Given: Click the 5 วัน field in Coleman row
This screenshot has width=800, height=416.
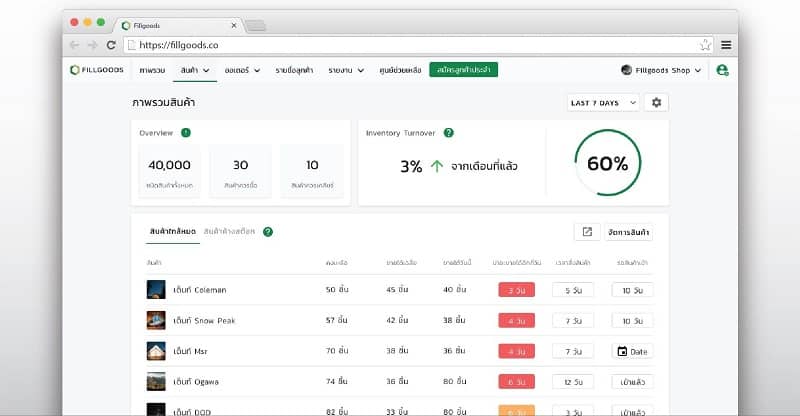Looking at the screenshot, I should [573, 290].
